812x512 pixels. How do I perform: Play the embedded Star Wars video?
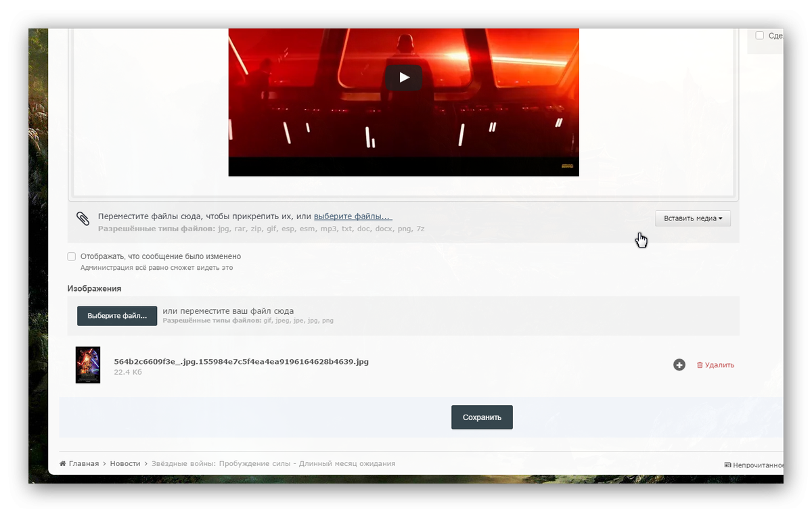[403, 77]
